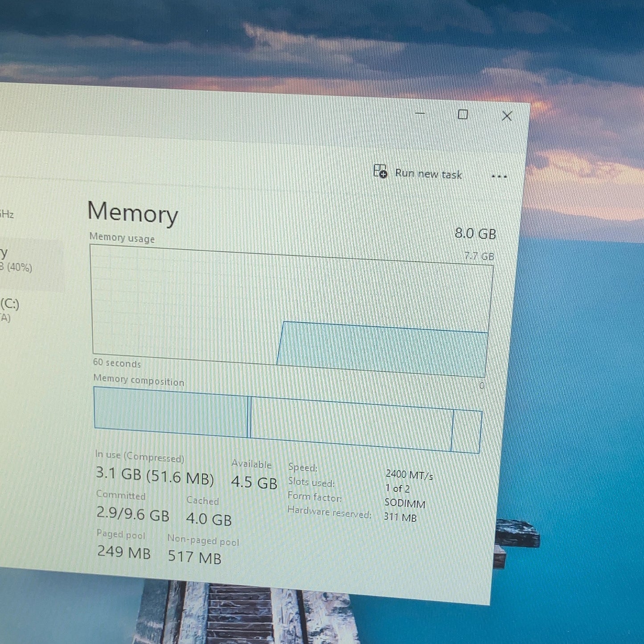
Task: Click the 2.9/9.6 GB committed value
Action: coord(133,514)
